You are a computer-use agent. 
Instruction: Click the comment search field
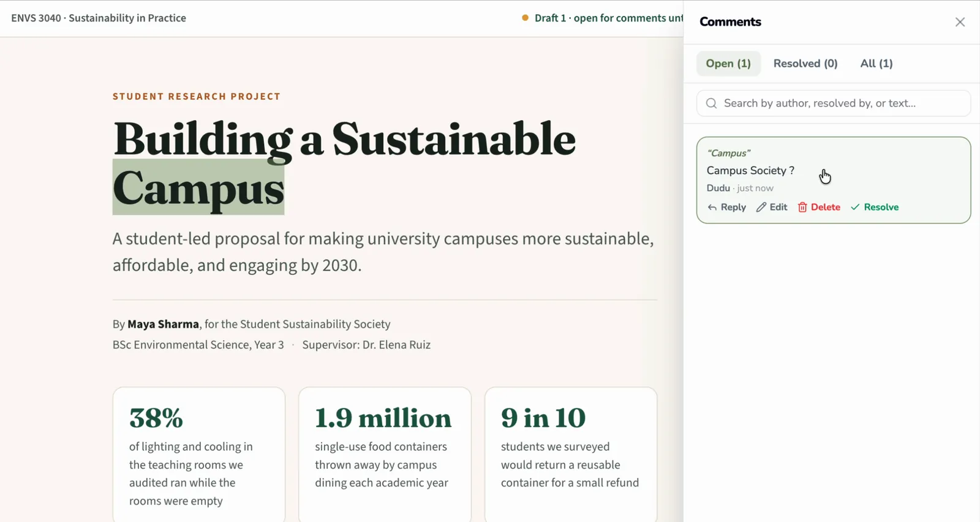[x=834, y=104]
